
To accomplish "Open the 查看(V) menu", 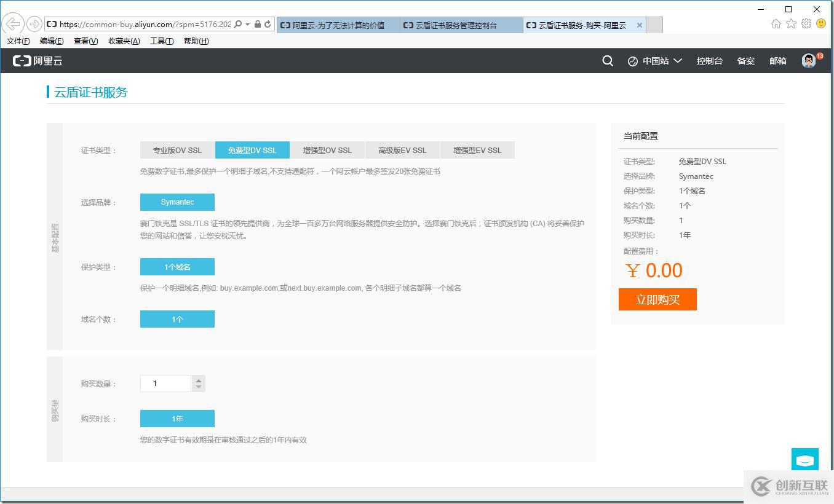I will pos(85,41).
